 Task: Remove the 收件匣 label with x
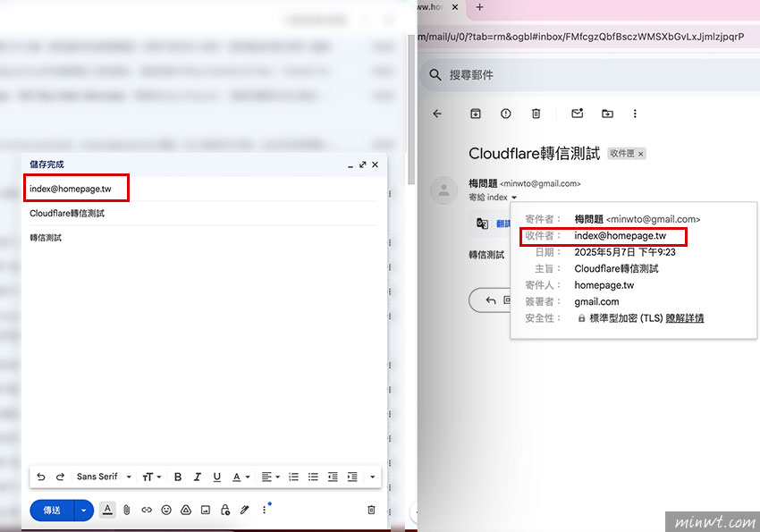[x=641, y=154]
